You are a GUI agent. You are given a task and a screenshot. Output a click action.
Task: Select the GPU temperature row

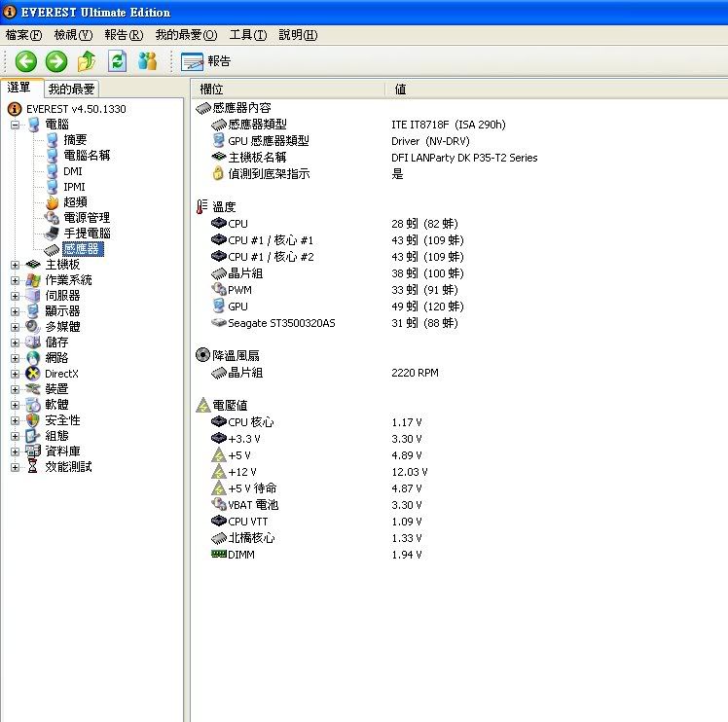click(x=237, y=307)
